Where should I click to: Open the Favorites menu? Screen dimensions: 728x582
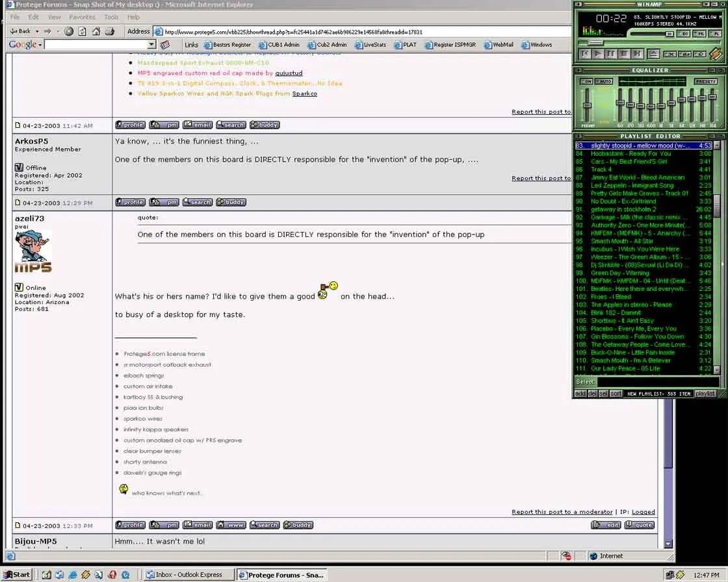(x=82, y=17)
